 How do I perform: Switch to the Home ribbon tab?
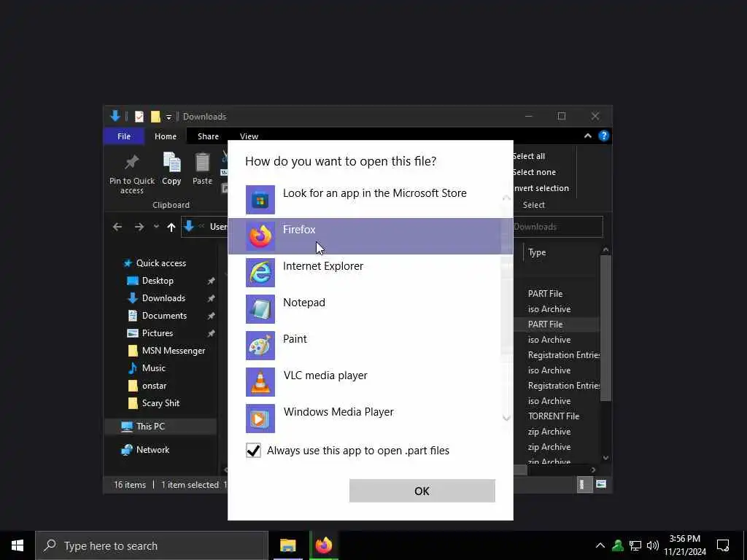(x=166, y=136)
